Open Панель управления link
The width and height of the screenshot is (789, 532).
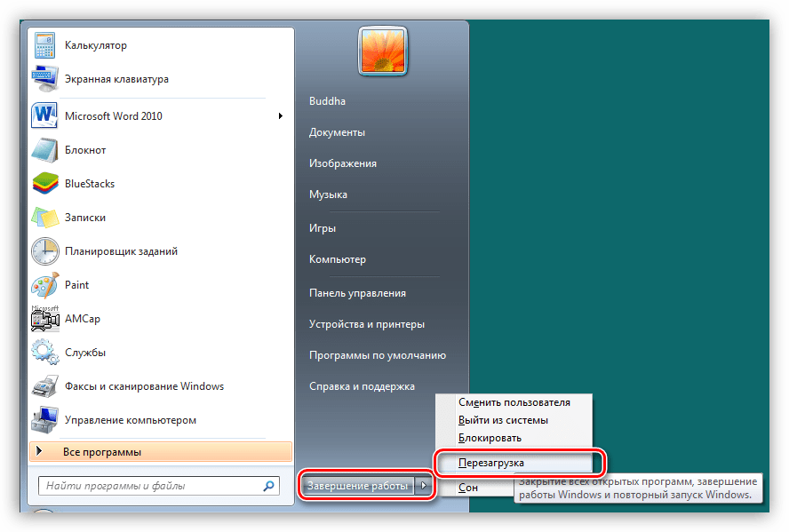point(357,293)
